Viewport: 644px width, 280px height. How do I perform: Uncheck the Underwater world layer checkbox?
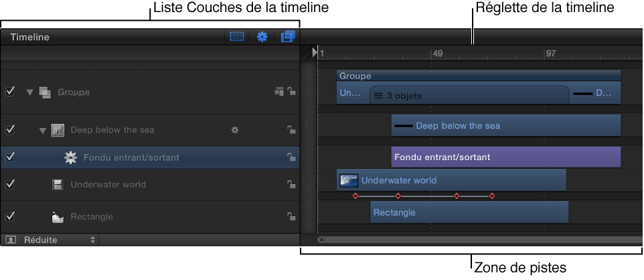click(10, 184)
